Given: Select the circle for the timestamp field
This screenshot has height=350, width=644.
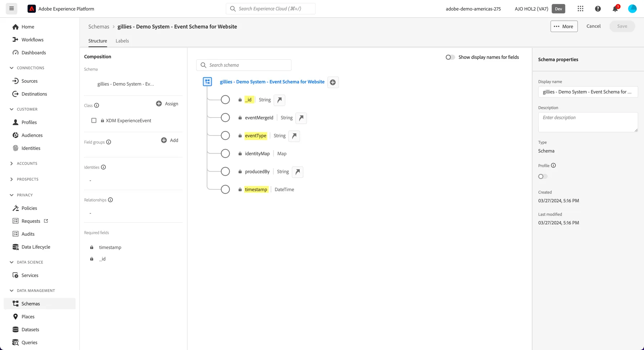Looking at the screenshot, I should click(225, 190).
